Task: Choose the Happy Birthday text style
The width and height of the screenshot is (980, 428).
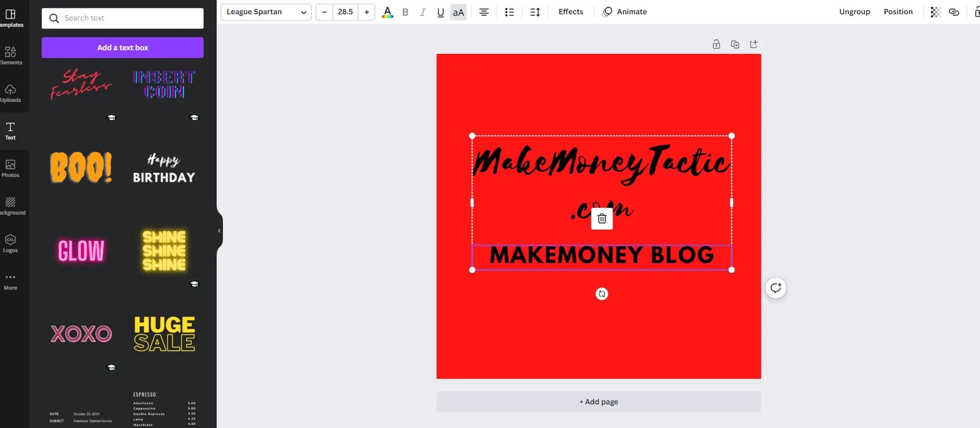Action: 164,169
